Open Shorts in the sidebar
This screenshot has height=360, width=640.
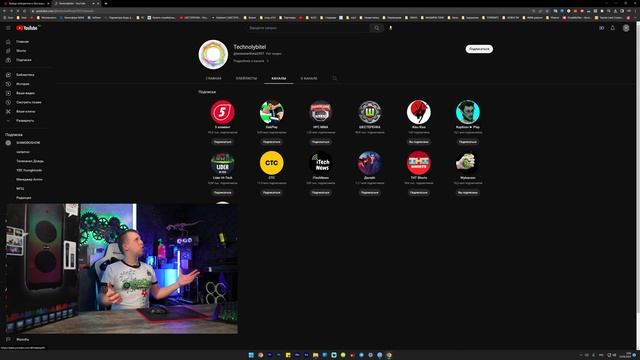coord(22,51)
